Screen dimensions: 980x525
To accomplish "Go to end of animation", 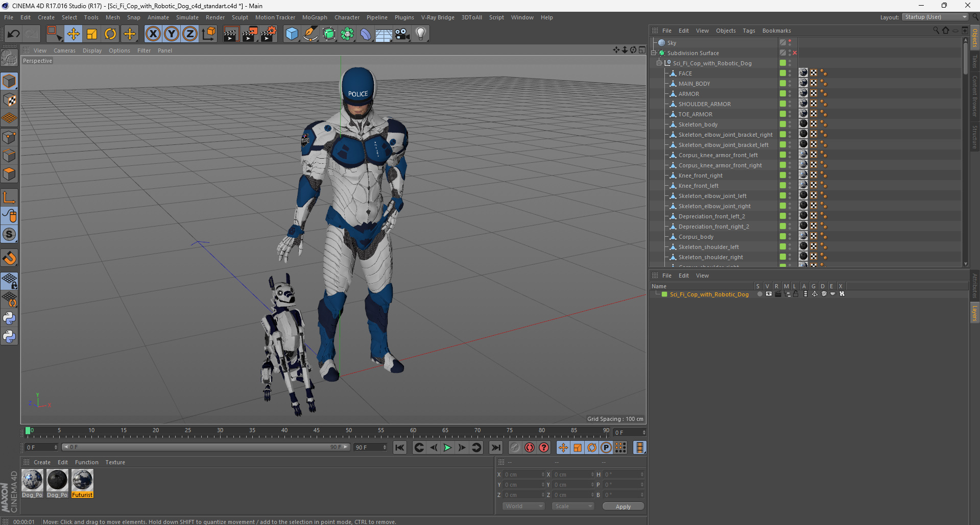I will tap(495, 447).
